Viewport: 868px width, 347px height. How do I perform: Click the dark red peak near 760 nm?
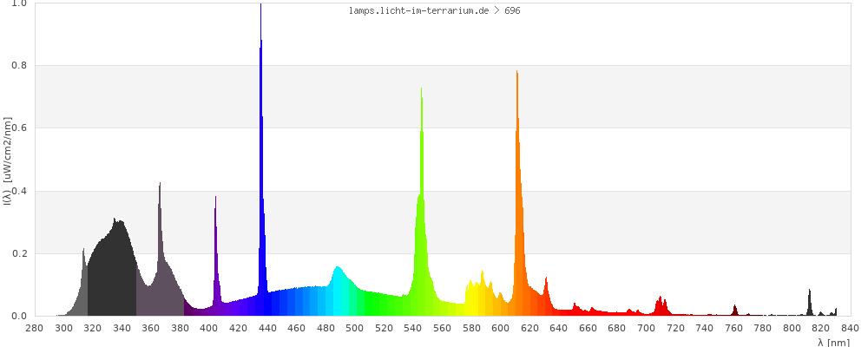pos(735,311)
